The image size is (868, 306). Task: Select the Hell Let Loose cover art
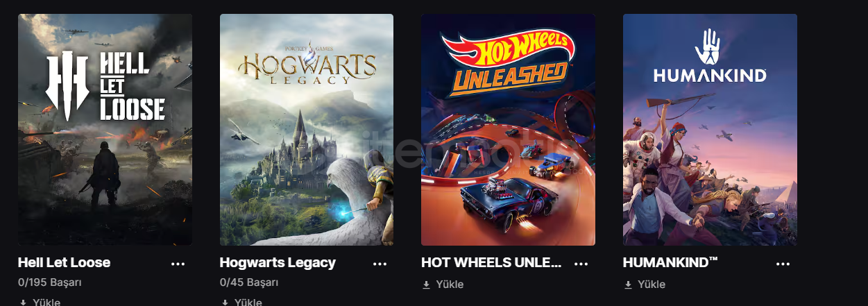click(105, 130)
